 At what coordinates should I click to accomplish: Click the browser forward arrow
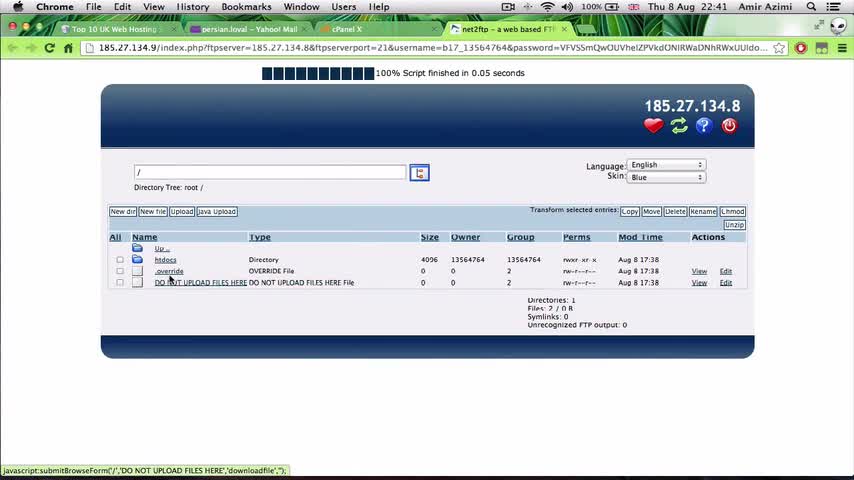pyautogui.click(x=31, y=48)
